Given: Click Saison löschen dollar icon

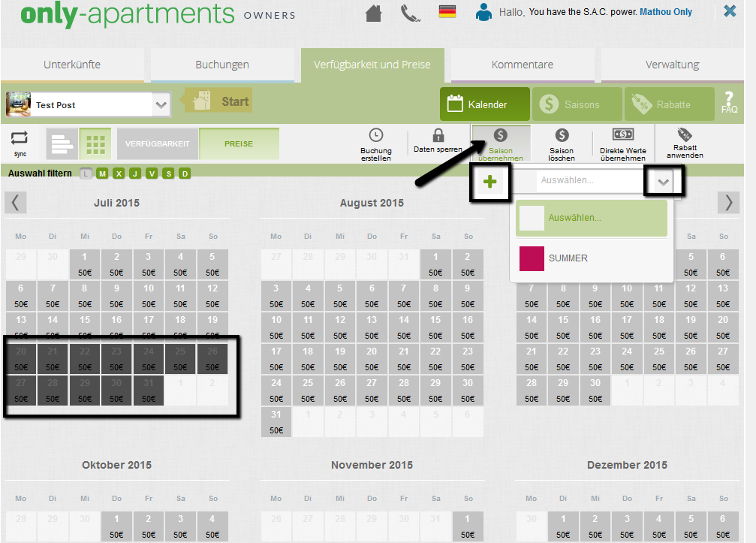Looking at the screenshot, I should [562, 135].
